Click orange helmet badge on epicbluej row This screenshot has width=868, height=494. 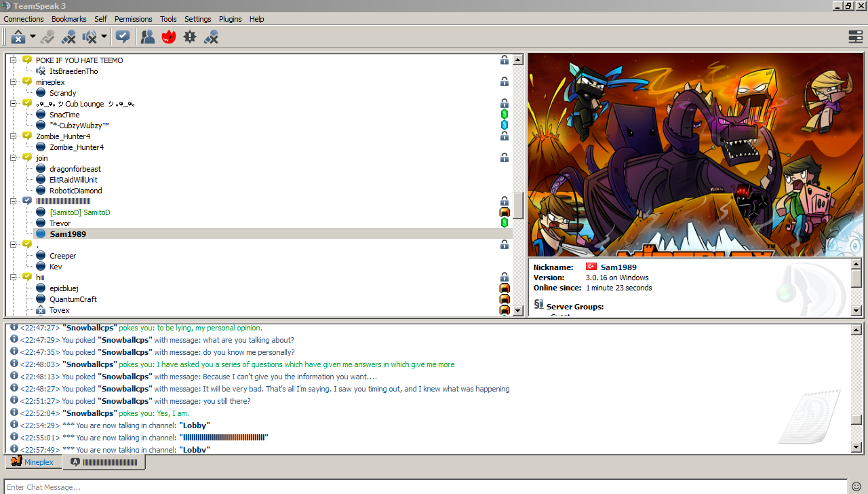pyautogui.click(x=504, y=288)
